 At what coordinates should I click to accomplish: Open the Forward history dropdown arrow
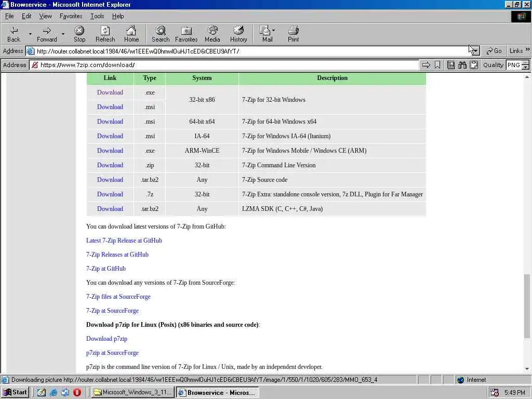[x=63, y=34]
